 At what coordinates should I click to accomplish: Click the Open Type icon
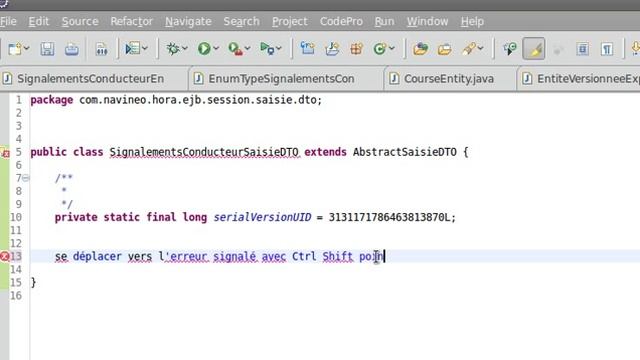click(x=420, y=49)
